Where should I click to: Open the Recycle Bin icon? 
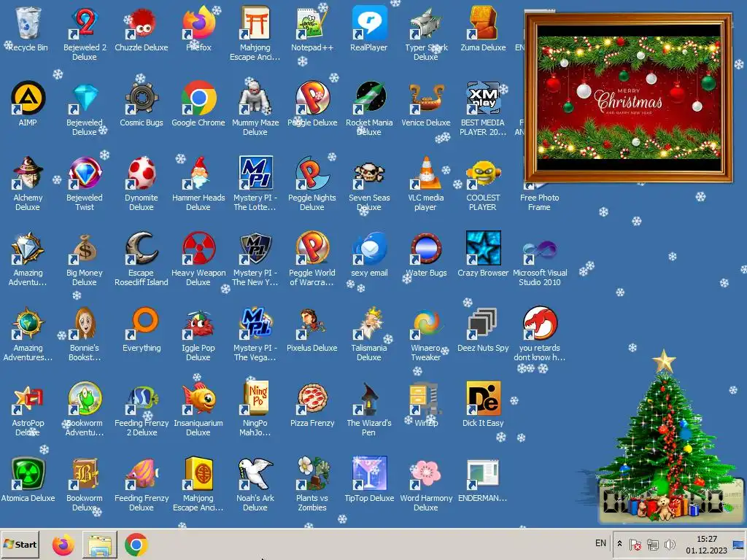28,23
